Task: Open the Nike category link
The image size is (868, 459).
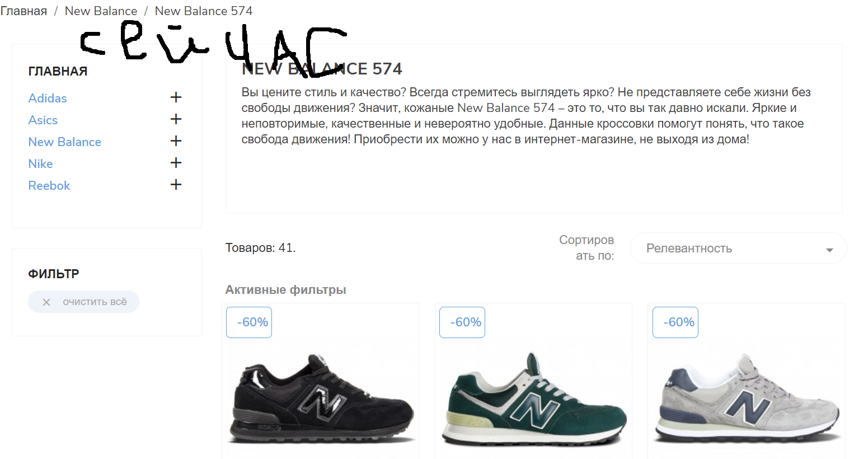Action: (x=41, y=163)
